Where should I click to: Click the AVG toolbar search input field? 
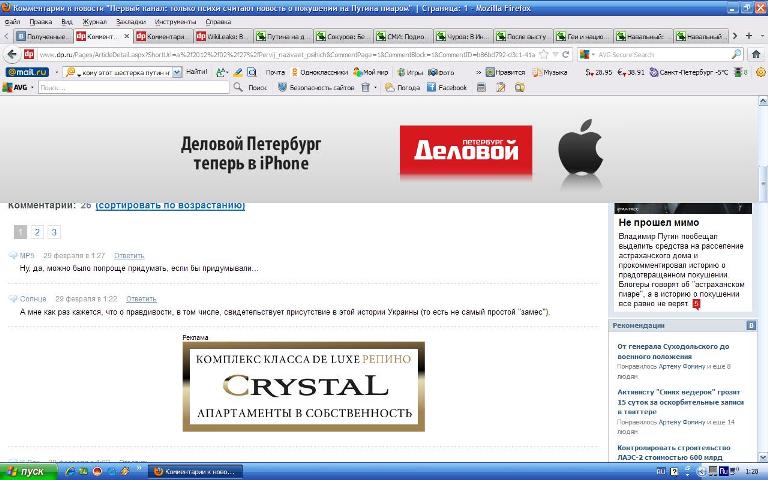tap(133, 87)
